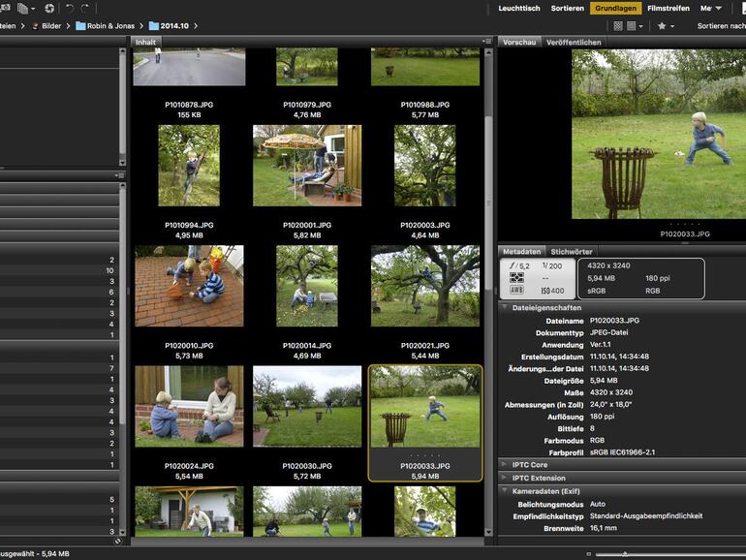Open chevron after 2014.10 breadcrumb
This screenshot has width=746, height=560.
pyautogui.click(x=196, y=26)
